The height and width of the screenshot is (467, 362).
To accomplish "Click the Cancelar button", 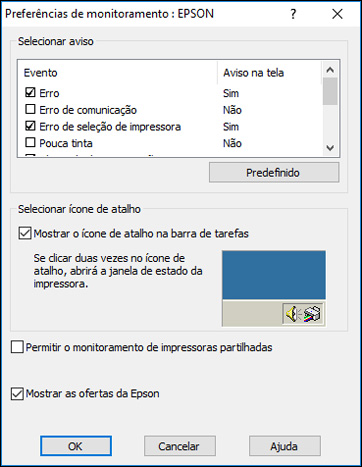I will tap(180, 446).
